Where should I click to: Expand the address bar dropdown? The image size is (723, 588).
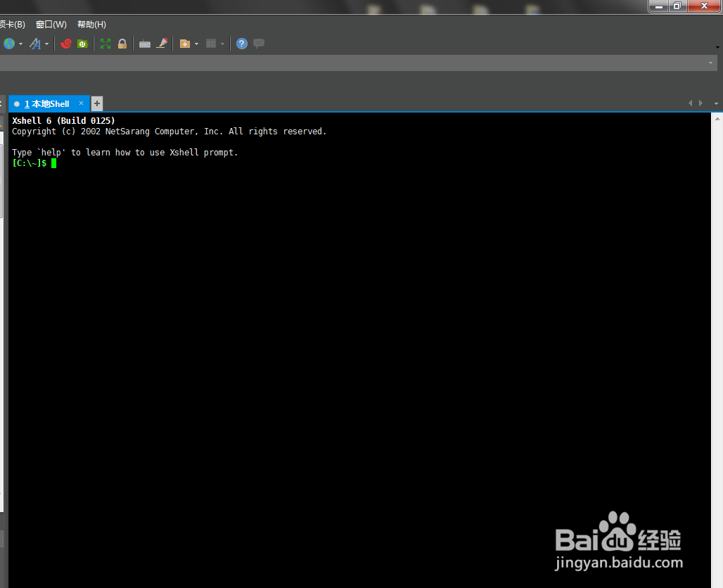[x=710, y=63]
